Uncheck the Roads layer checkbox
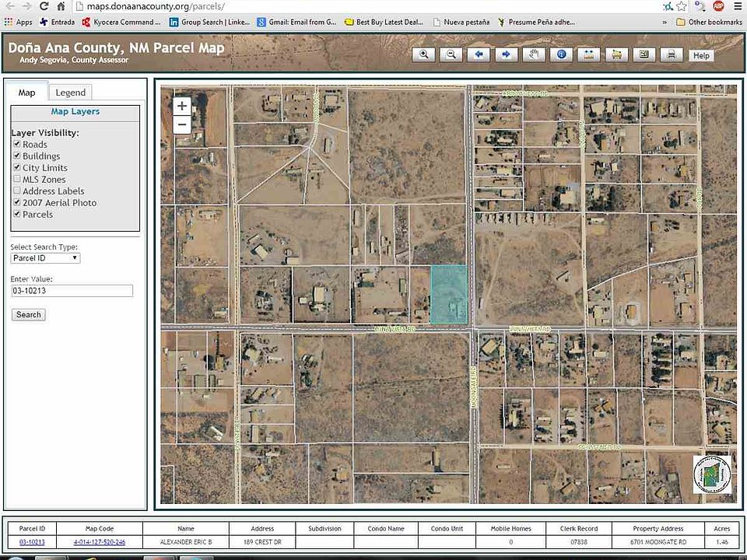The image size is (747, 560). (x=16, y=145)
